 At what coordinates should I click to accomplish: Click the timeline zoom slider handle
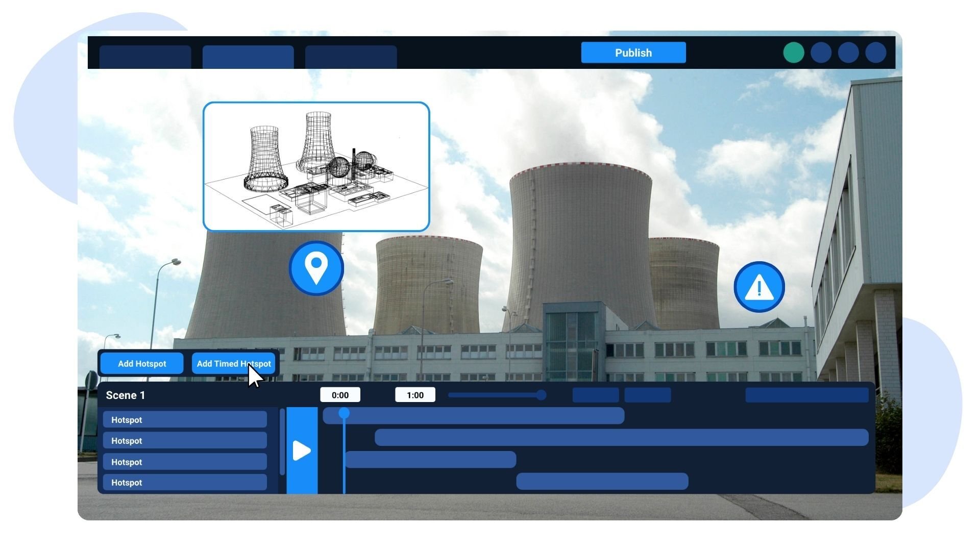click(541, 395)
